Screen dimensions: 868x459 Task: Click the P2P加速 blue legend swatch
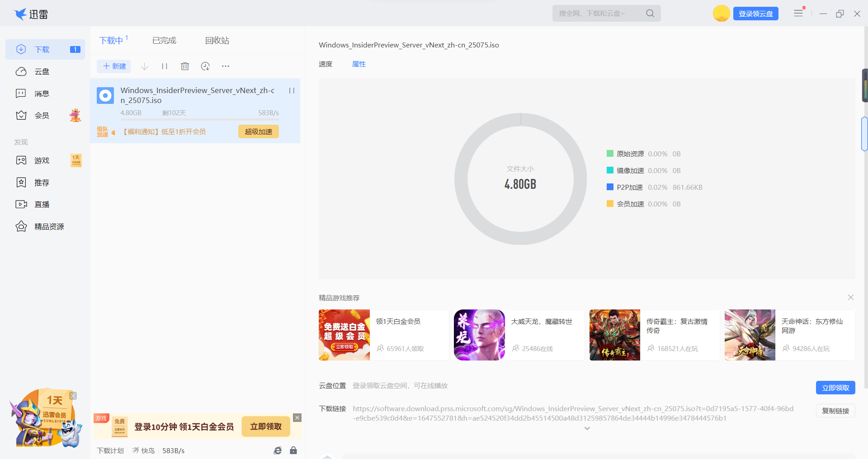[610, 187]
